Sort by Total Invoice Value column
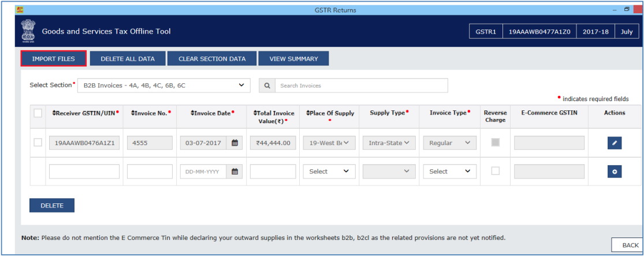 [274, 117]
